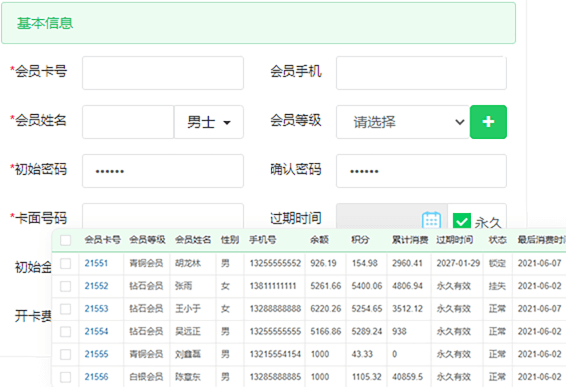Image resolution: width=566 pixels, height=387 pixels.
Task: Click the 状态 column header
Action: pyautogui.click(x=497, y=240)
